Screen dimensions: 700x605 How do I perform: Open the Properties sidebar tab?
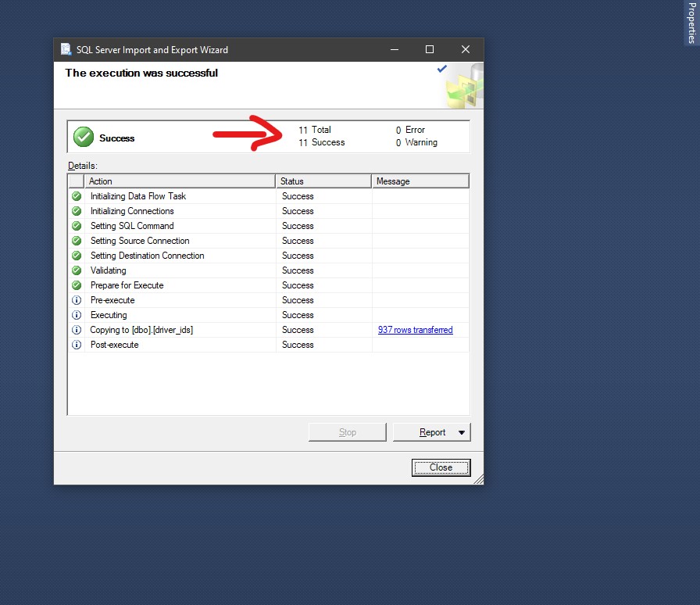coord(691,23)
